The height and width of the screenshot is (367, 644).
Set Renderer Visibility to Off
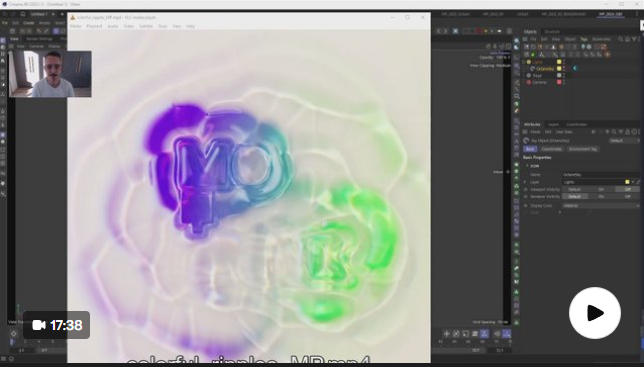[x=627, y=197]
